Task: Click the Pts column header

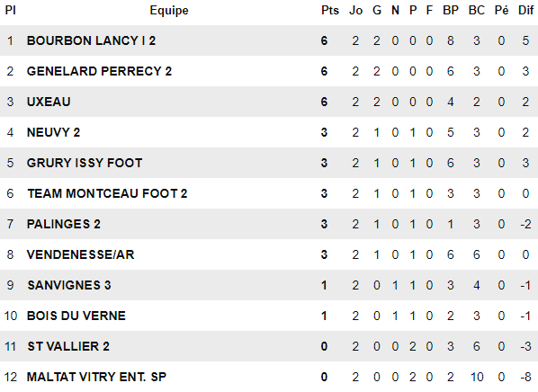Action: (x=330, y=10)
